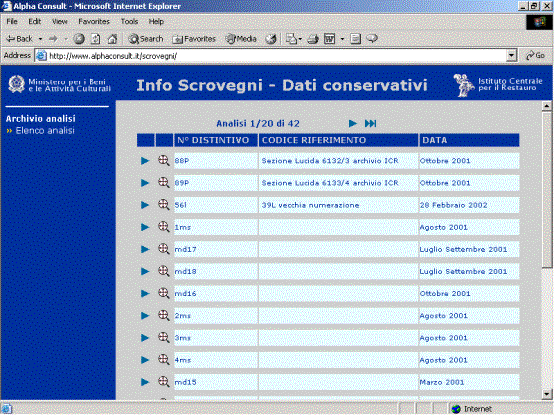Open the address bar dropdown arrow
Screen dimensions: 554x415
click(x=511, y=56)
